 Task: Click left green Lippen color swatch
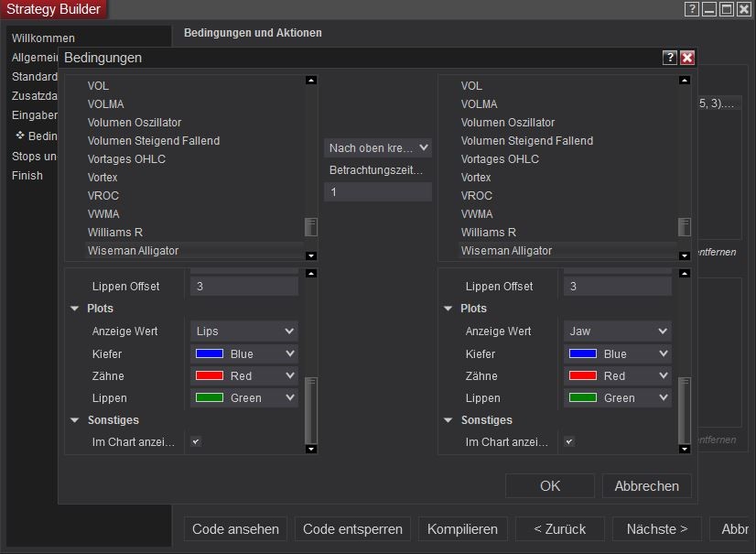pyautogui.click(x=210, y=398)
